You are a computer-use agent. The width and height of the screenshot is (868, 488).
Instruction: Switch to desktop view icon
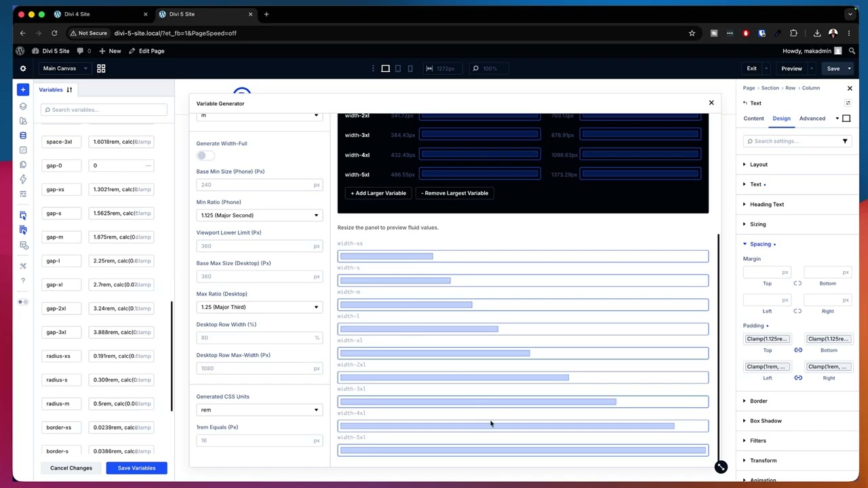click(385, 68)
